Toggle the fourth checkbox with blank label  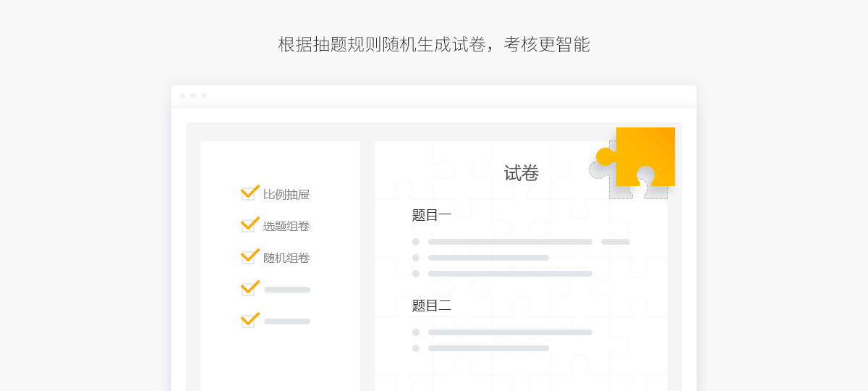click(x=248, y=290)
